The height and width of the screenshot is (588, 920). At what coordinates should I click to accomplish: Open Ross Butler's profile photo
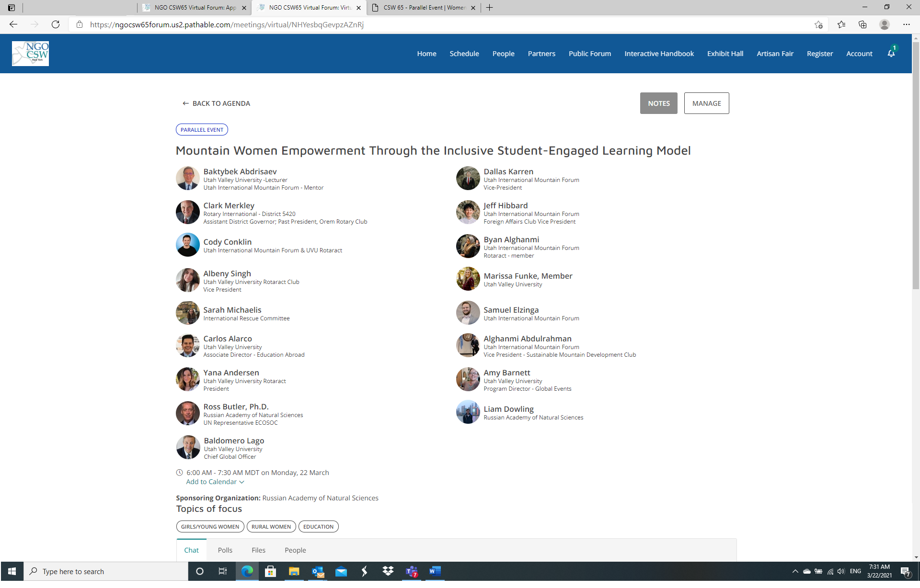coord(188,413)
